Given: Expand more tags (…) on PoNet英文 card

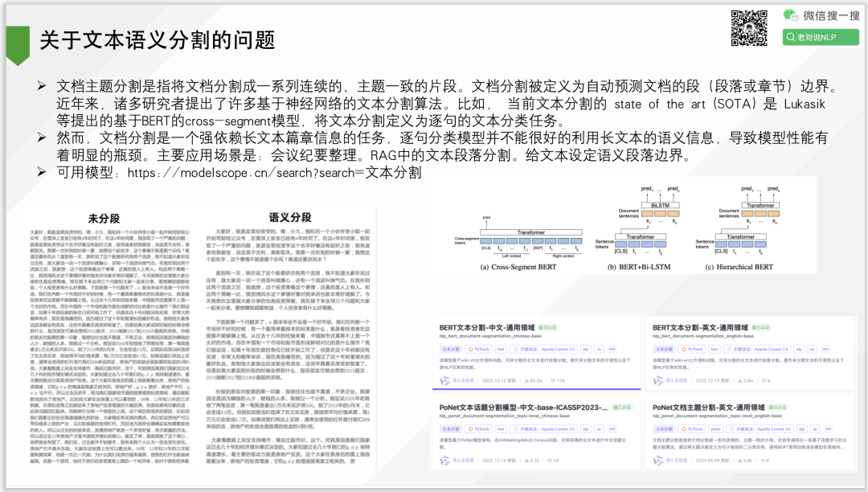Looking at the screenshot, I should (x=828, y=429).
